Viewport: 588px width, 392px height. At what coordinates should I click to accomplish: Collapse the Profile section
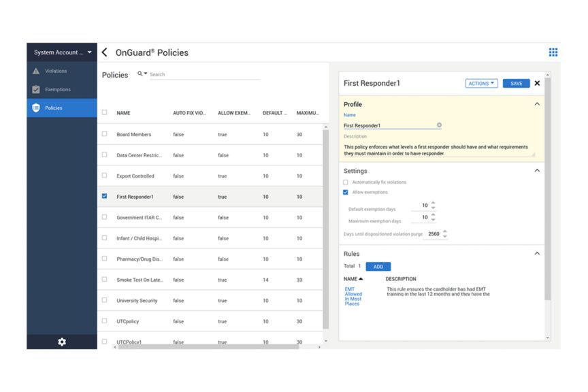[537, 104]
